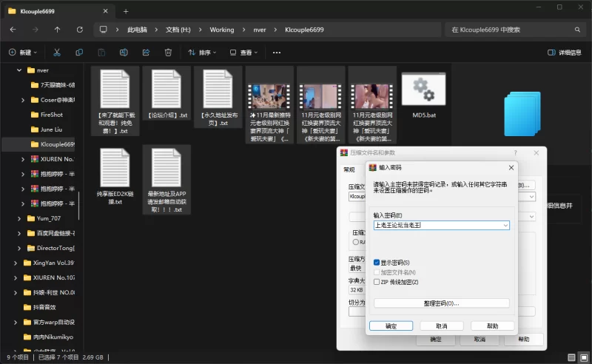The image size is (592, 364).
Task: Click 确定 in the password dialog
Action: tap(391, 326)
